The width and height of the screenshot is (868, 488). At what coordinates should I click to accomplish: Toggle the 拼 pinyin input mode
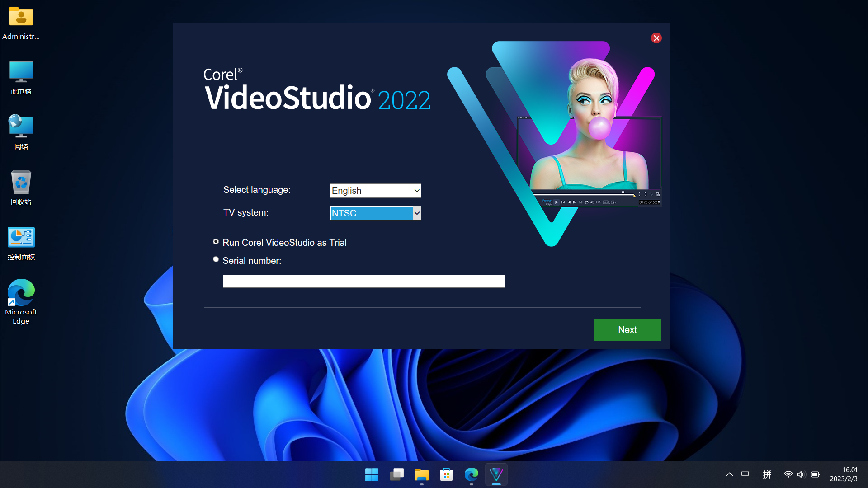click(x=767, y=474)
